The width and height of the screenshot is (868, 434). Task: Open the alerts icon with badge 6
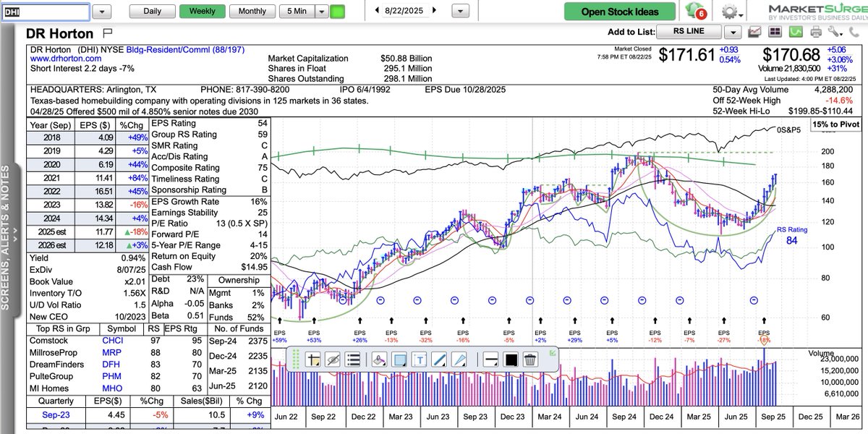(x=695, y=12)
